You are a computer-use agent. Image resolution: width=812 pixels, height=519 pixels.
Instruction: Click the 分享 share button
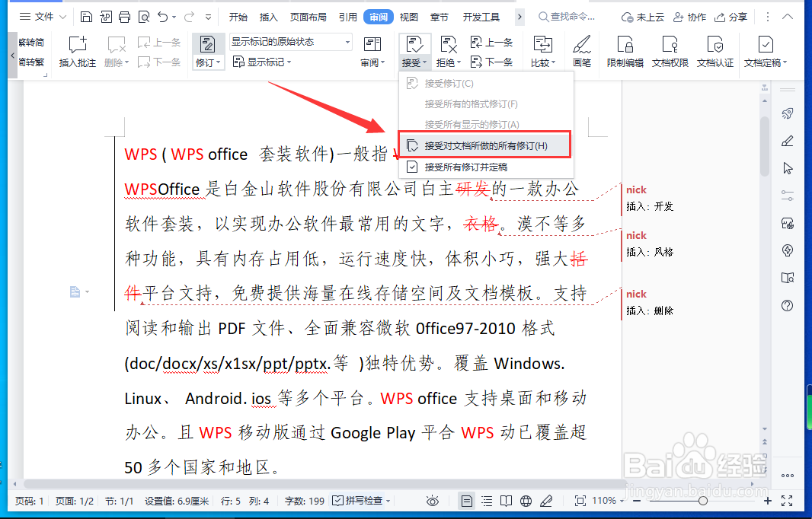(730, 17)
